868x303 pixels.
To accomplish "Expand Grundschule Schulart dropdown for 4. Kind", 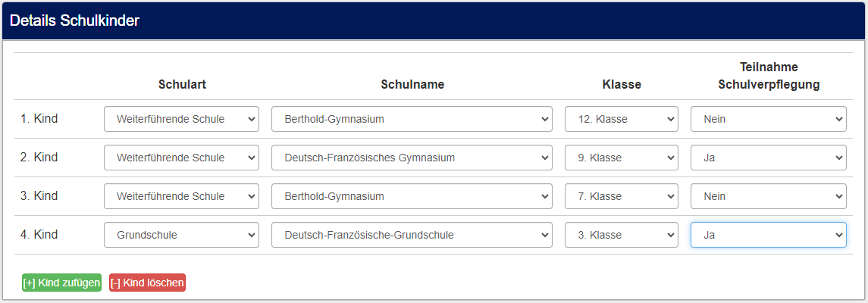I will click(x=181, y=235).
